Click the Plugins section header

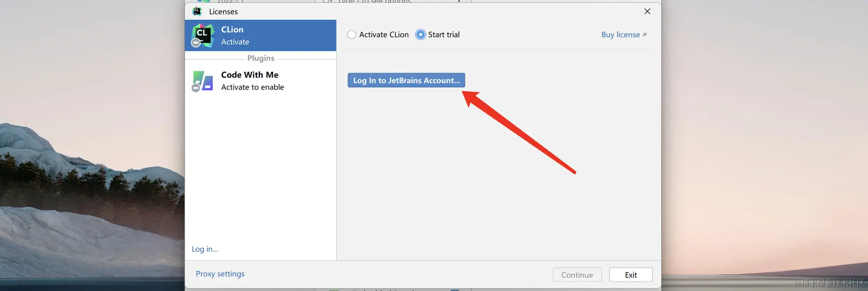click(x=261, y=58)
